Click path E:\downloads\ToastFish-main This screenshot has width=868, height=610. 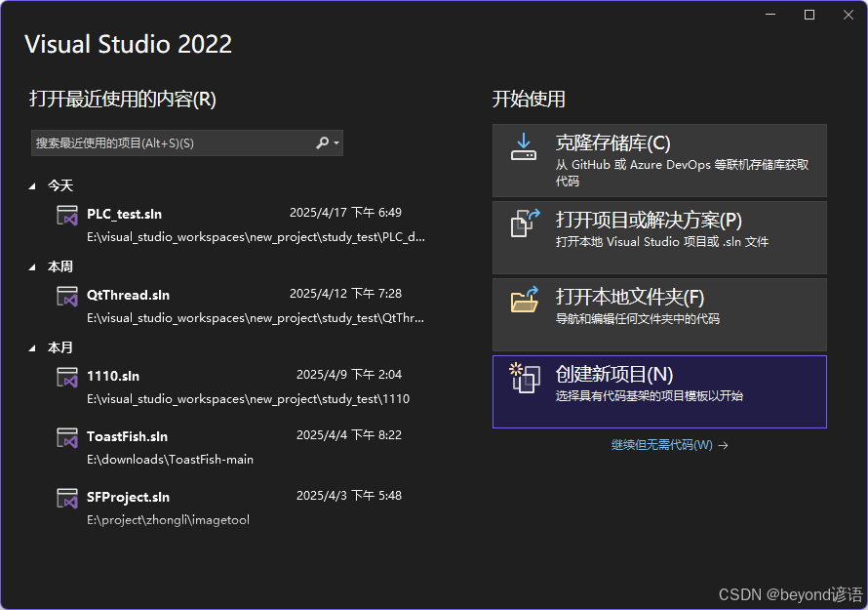[x=170, y=460]
